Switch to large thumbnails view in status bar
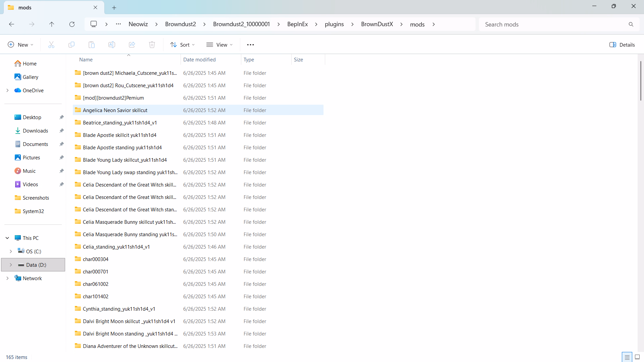The image size is (644, 362). (x=637, y=357)
